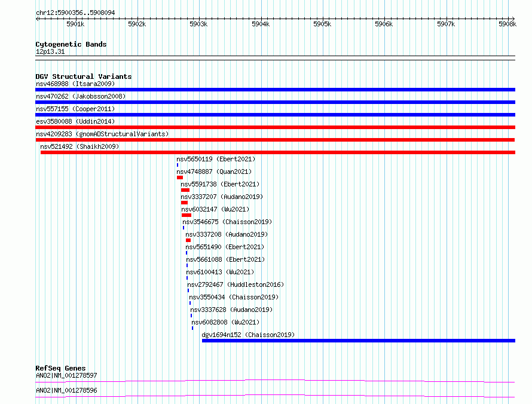Screen dimensions: 532x404
Task: Click red segment under nsv5591738
Action: click(x=185, y=190)
